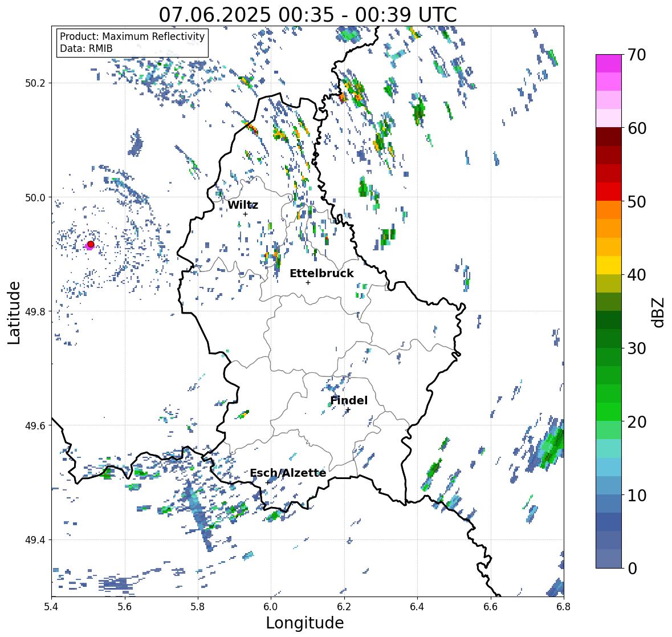The width and height of the screenshot is (672, 637).
Task: Click the Findel station label
Action: point(349,400)
